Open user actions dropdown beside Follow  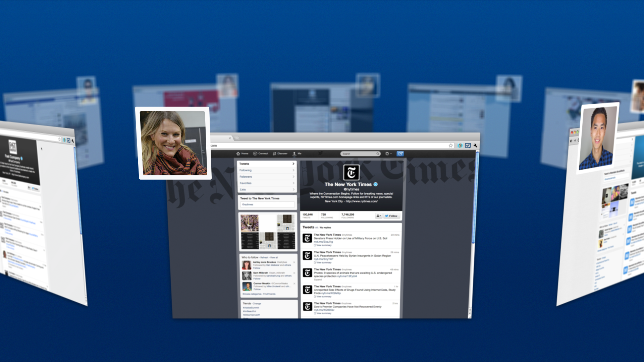point(378,216)
